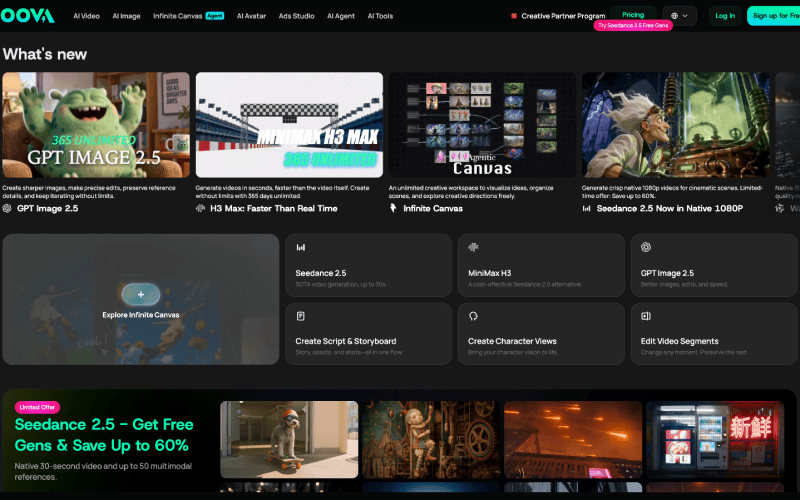Open Infinite Canvas from the top navigation
The image size is (800, 500).
point(177,16)
